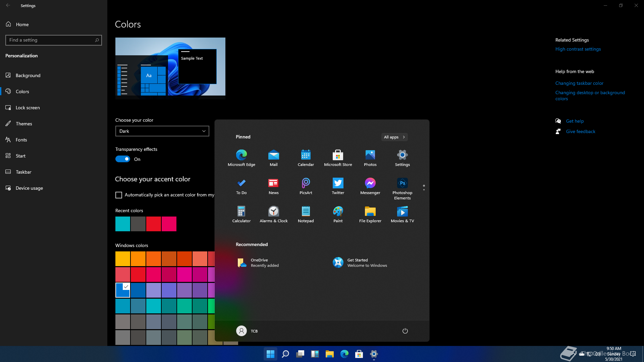The width and height of the screenshot is (644, 362).
Task: Click the power button in Start menu
Action: click(x=405, y=331)
